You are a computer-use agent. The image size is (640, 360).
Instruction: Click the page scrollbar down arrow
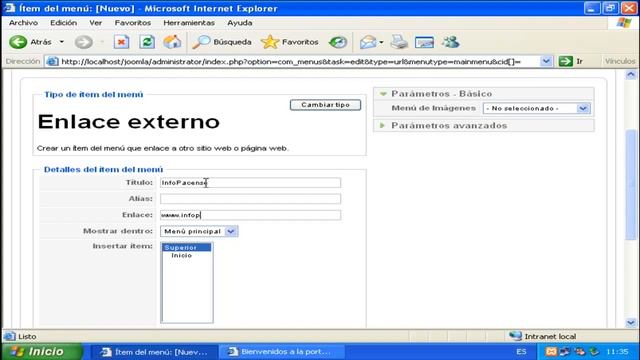click(631, 322)
